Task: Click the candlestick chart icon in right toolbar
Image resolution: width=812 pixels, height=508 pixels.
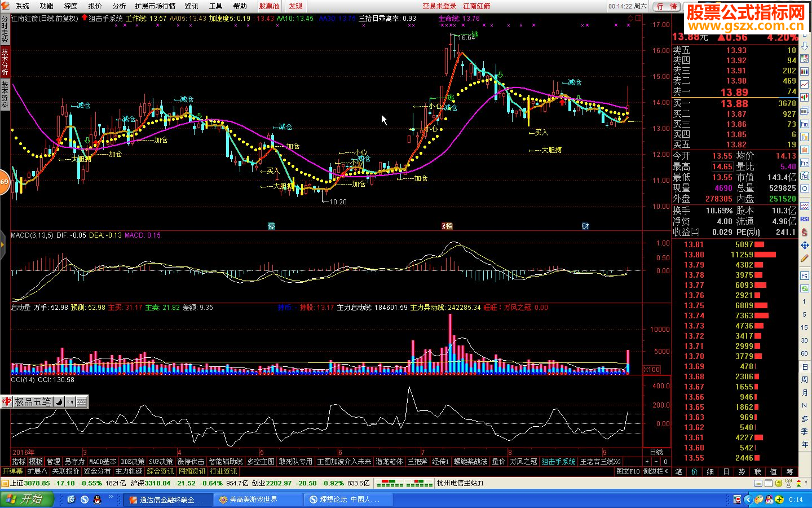Action: pyautogui.click(x=805, y=98)
